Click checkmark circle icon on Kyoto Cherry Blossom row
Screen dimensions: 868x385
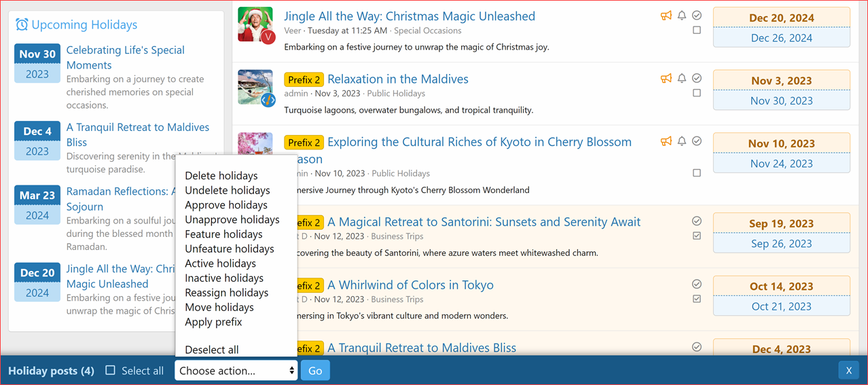pyautogui.click(x=697, y=141)
